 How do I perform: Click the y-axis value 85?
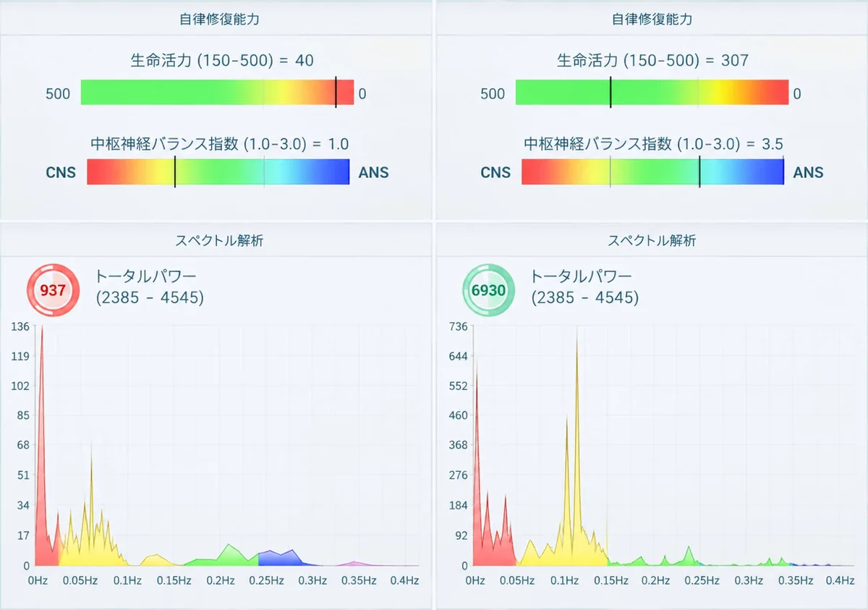click(x=23, y=415)
